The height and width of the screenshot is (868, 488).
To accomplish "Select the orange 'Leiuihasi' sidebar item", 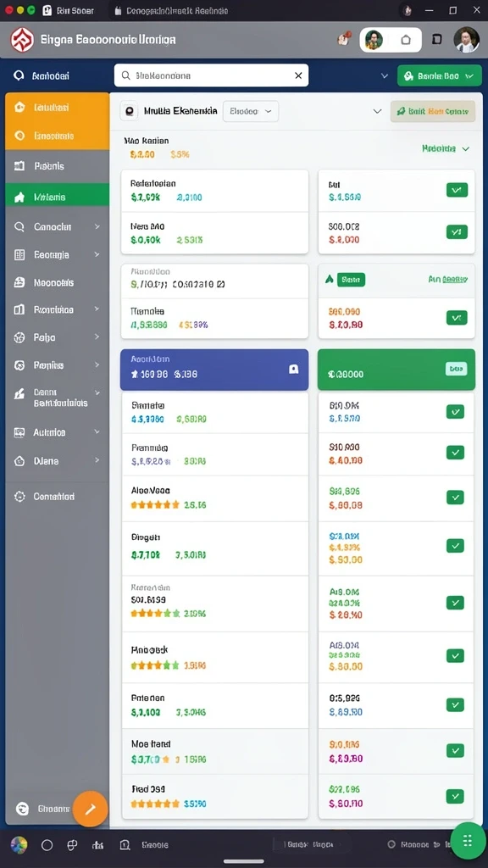I will tap(57, 107).
